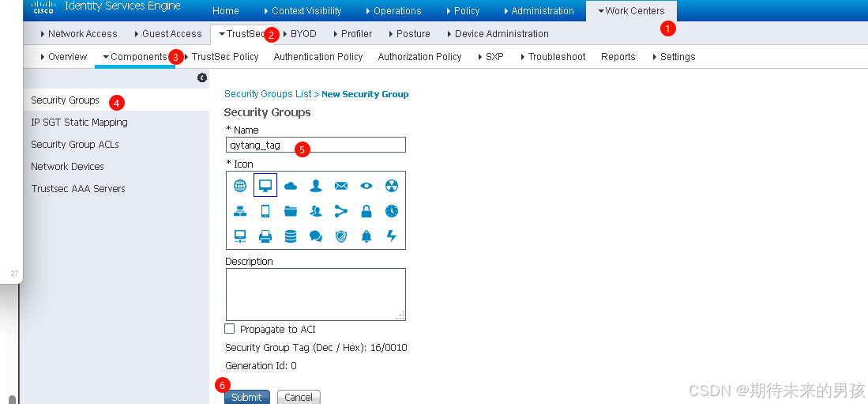Enable the Propagate to ACI checkbox

pyautogui.click(x=230, y=329)
